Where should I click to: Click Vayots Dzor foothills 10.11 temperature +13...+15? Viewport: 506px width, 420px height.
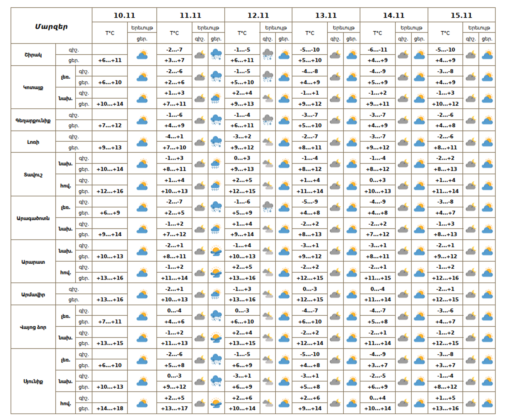click(x=110, y=343)
